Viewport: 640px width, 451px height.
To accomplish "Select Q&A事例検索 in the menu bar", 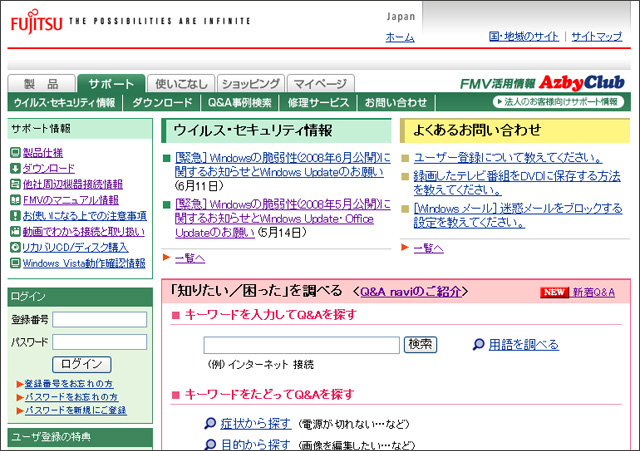I will [240, 102].
